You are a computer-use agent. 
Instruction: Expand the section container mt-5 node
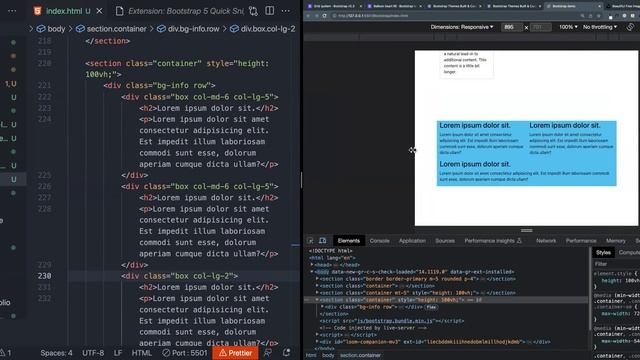pyautogui.click(x=318, y=293)
